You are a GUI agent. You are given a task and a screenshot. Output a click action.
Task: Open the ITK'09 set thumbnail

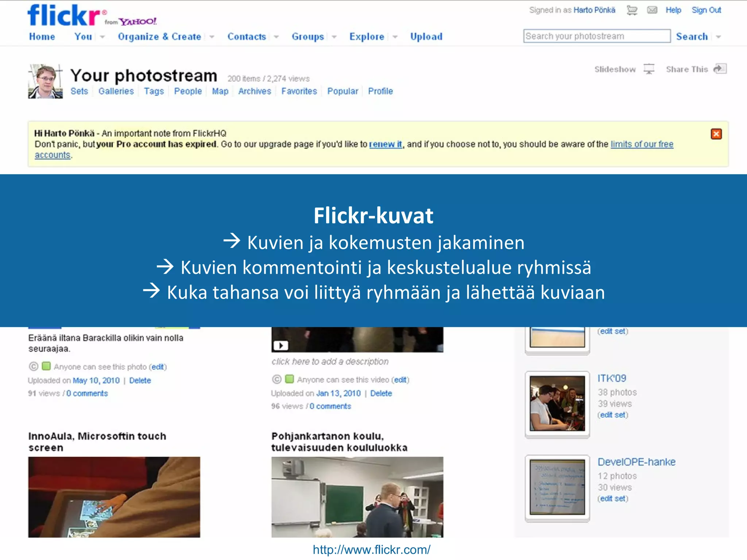[x=557, y=404]
